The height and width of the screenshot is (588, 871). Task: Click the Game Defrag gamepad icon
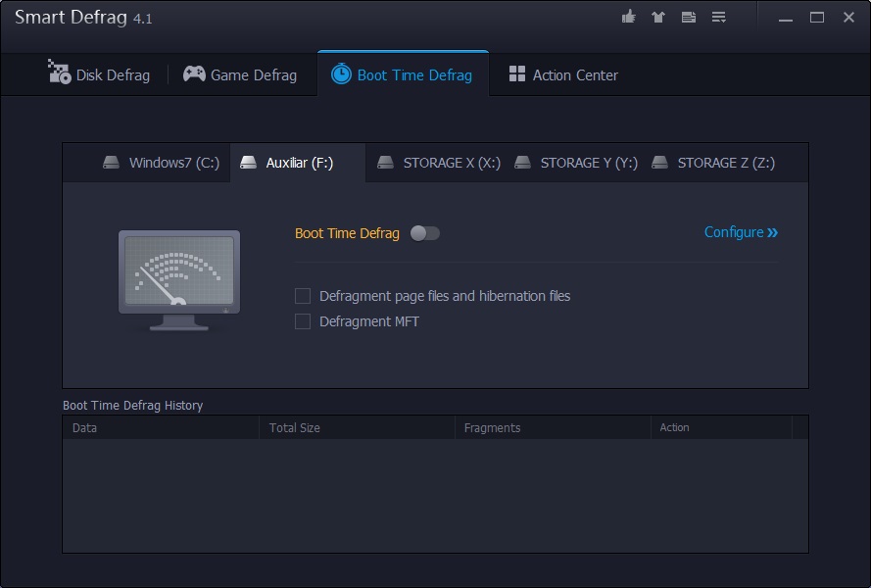click(194, 74)
